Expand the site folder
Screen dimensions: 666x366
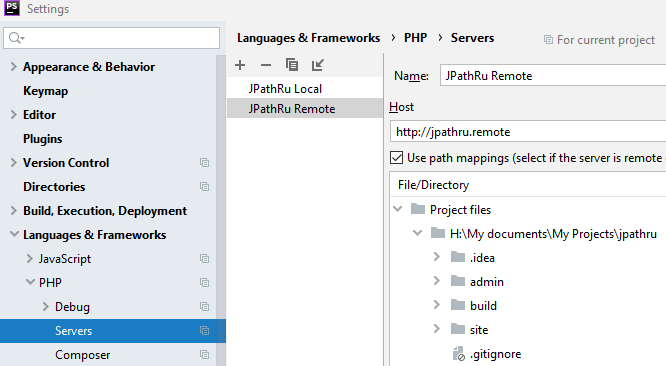436,329
